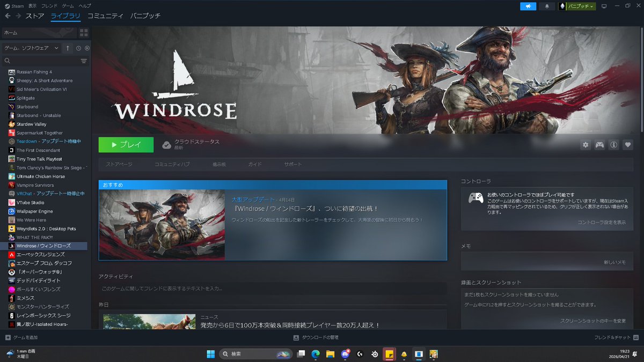Open the サポート link
The image size is (644, 362).
(293, 164)
